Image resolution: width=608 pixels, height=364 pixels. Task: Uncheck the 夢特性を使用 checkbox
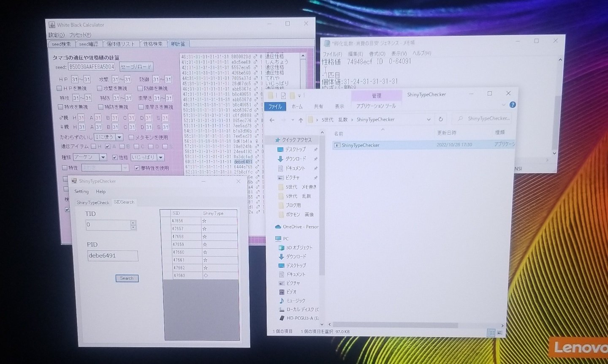[137, 168]
